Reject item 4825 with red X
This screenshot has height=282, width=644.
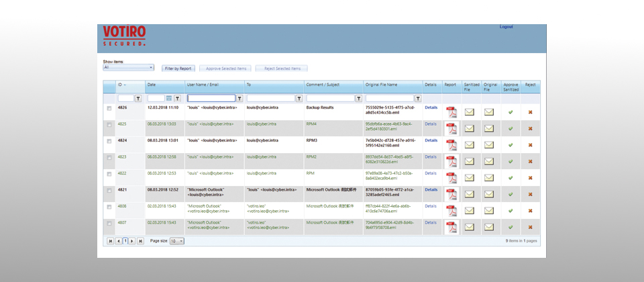coord(530,129)
